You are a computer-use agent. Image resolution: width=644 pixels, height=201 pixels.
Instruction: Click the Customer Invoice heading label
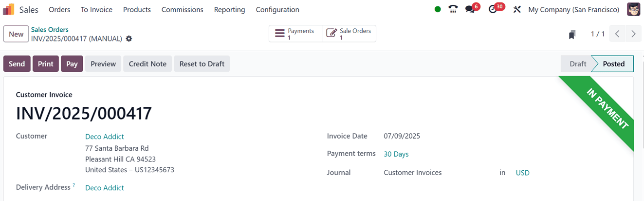44,95
